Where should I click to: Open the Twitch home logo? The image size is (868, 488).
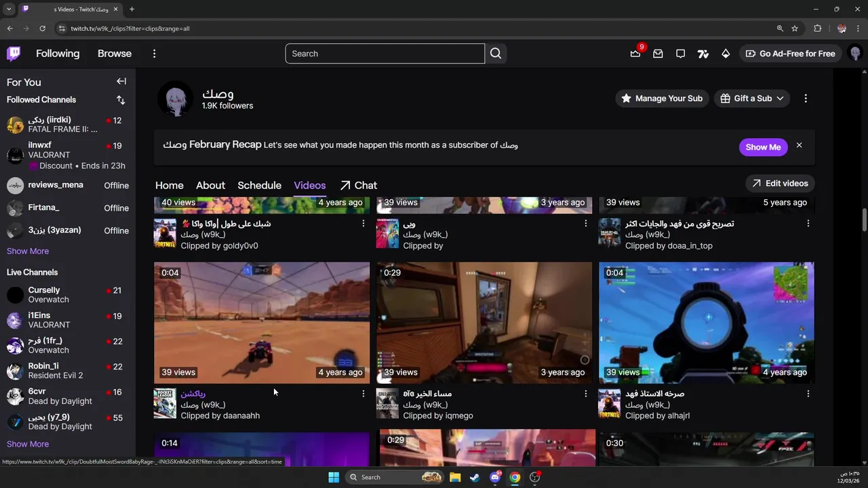14,54
